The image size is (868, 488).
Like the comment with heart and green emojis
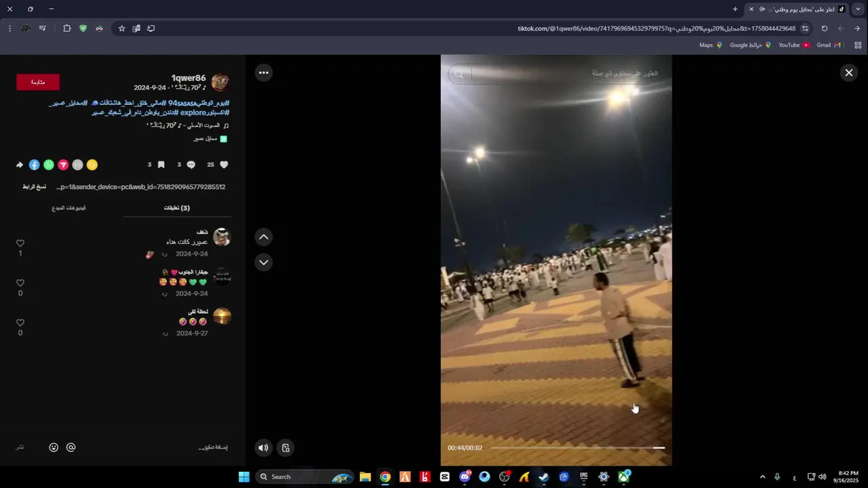pyautogui.click(x=20, y=283)
